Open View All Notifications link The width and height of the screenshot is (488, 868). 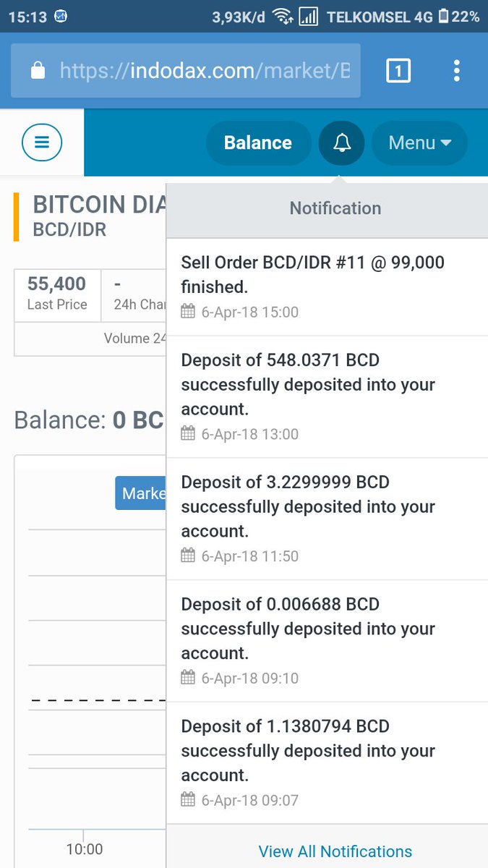pos(335,851)
